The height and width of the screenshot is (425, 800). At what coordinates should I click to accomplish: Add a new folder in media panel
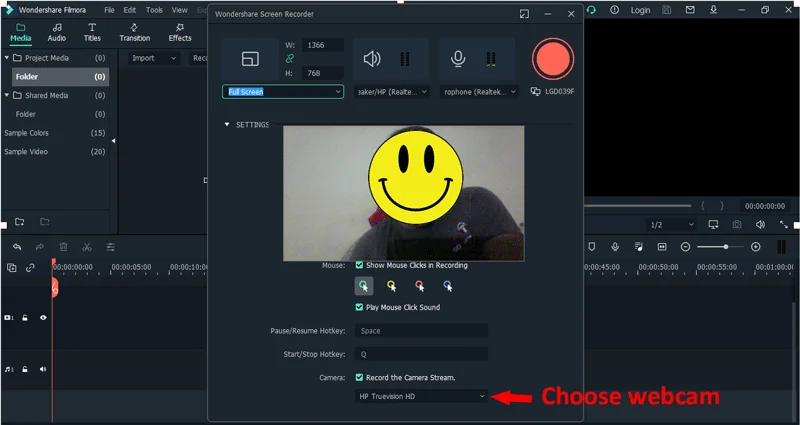pyautogui.click(x=19, y=221)
